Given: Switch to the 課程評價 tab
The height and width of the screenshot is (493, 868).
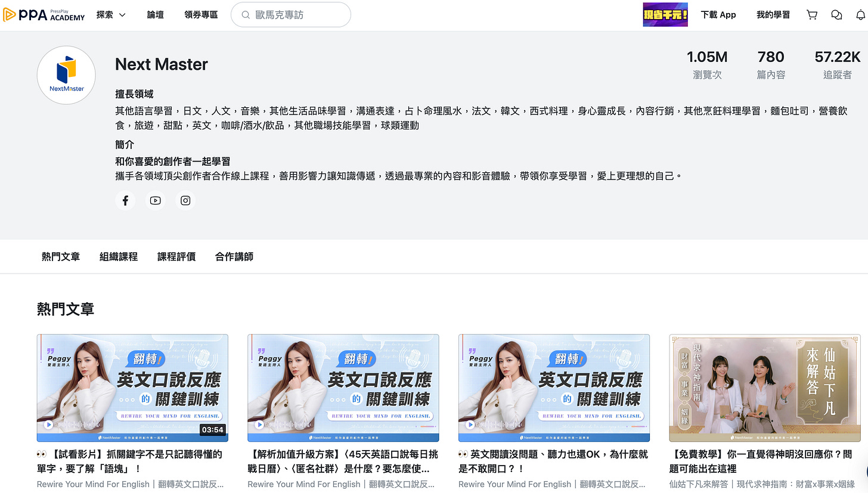Looking at the screenshot, I should [x=176, y=256].
